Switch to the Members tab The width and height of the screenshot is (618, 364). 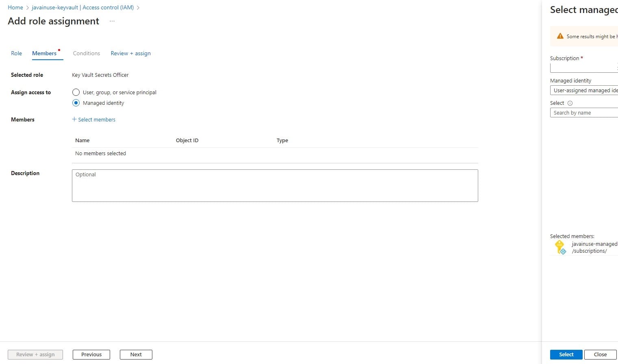(44, 53)
